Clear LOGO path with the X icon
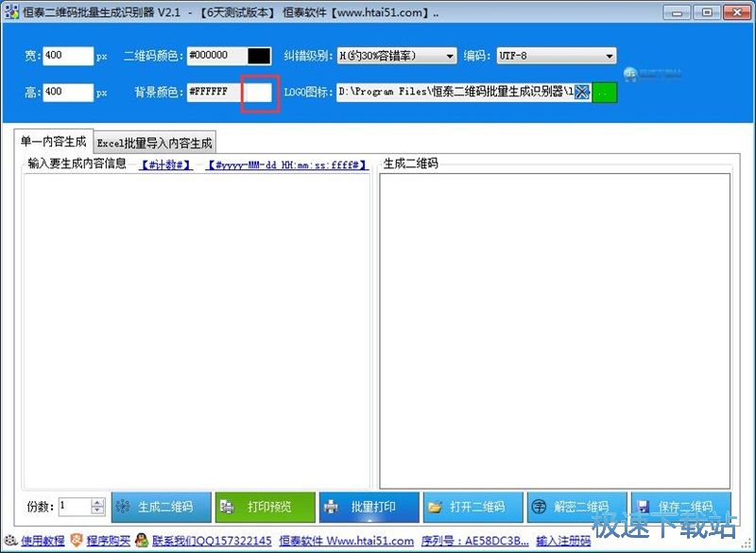The height and width of the screenshot is (553, 756). point(582,92)
